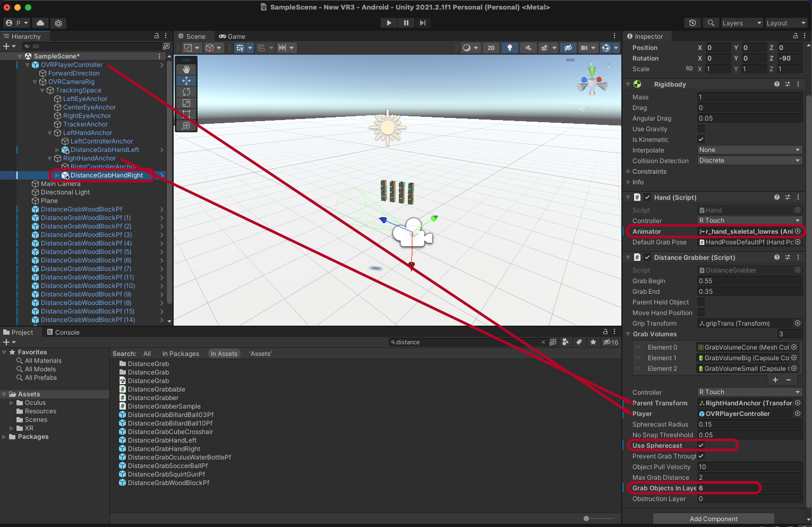
Task: Open the Gizmos globe button
Action: (x=606, y=48)
